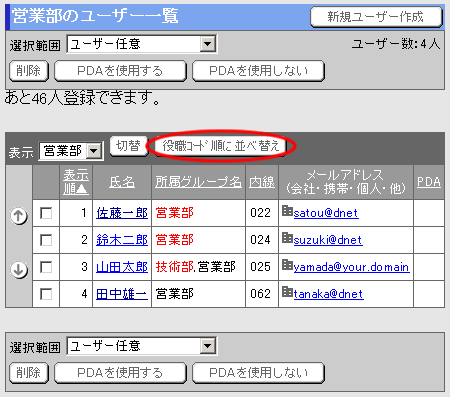The height and width of the screenshot is (397, 450).
Task: Click 役職コード順に並べ替え button
Action: tap(220, 146)
